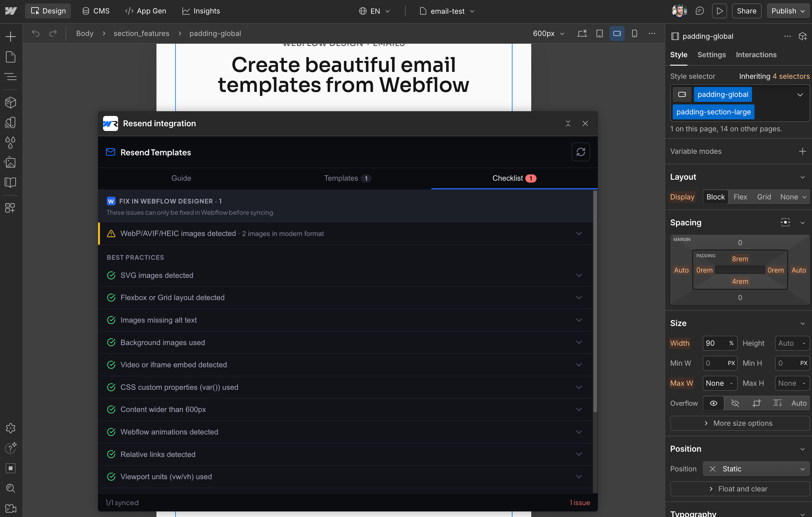Open the Navigator panel icon
812x517 pixels.
11,77
